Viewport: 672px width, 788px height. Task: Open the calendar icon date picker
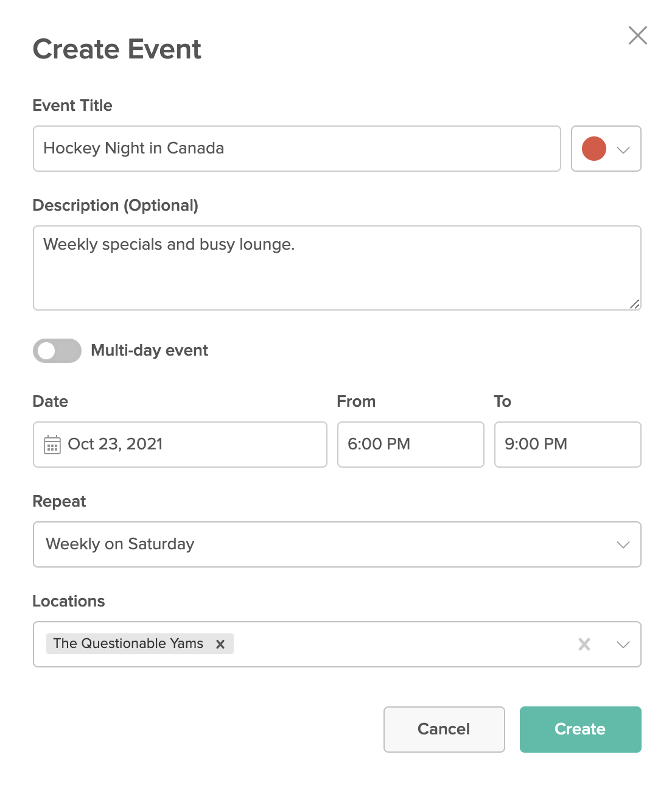(x=52, y=445)
